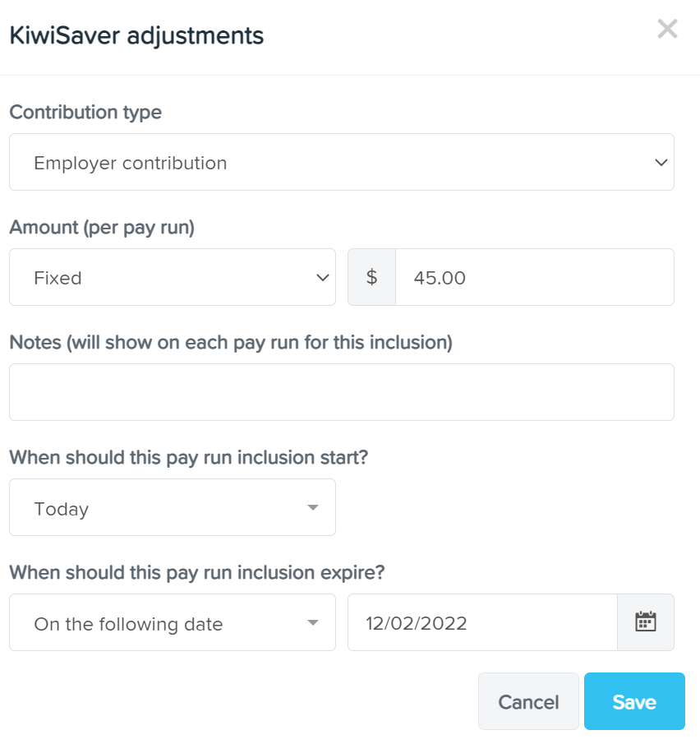The width and height of the screenshot is (700, 744).
Task: Click the inclusion expire question label
Action: point(197,573)
